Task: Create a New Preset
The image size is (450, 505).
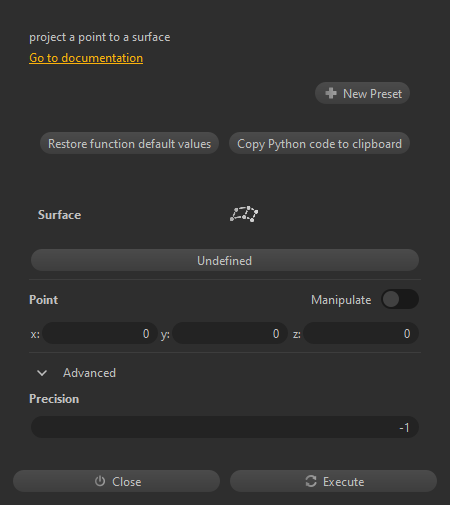Action: [362, 93]
